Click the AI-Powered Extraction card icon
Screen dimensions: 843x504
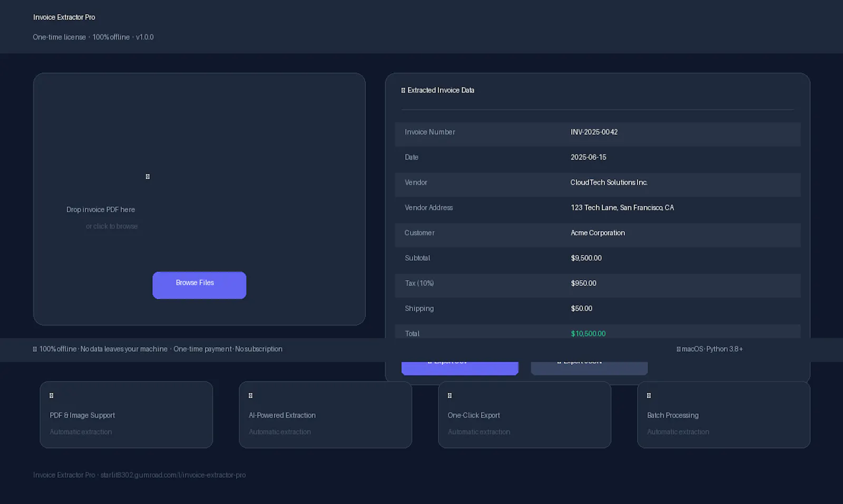pyautogui.click(x=250, y=396)
